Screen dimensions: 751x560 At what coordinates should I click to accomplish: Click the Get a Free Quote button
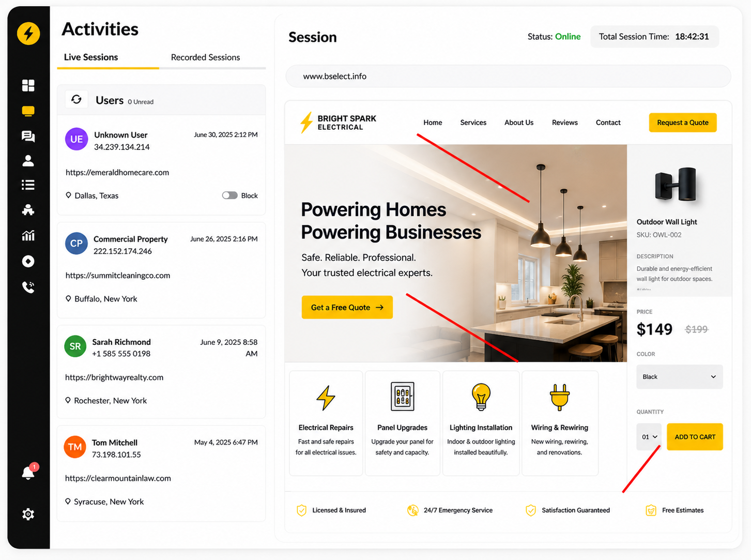pos(347,307)
